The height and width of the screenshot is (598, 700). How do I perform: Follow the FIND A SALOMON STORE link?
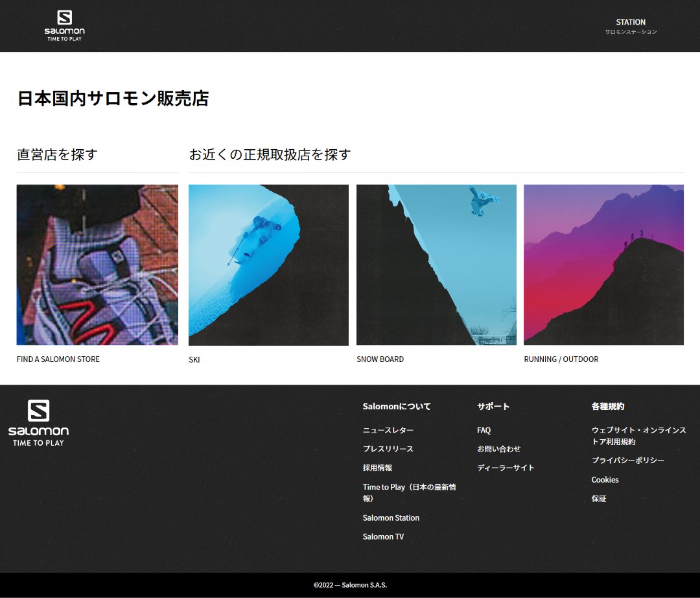click(x=58, y=359)
